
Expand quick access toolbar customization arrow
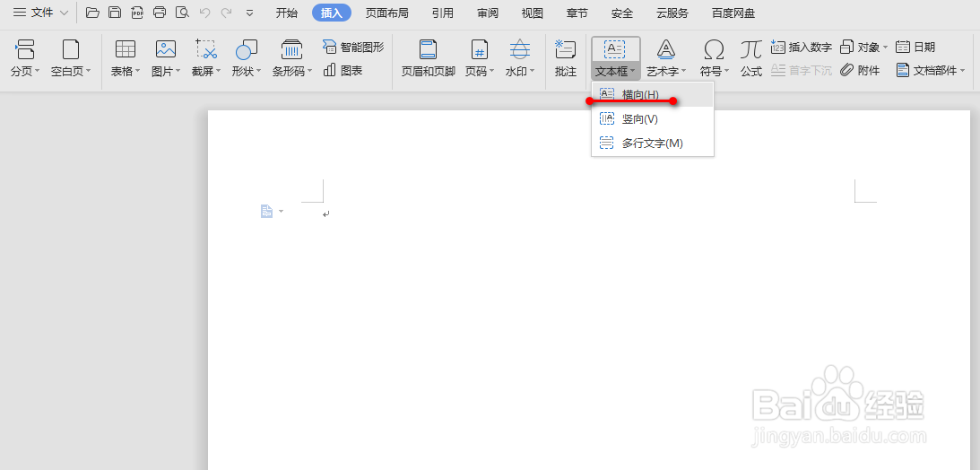click(250, 13)
